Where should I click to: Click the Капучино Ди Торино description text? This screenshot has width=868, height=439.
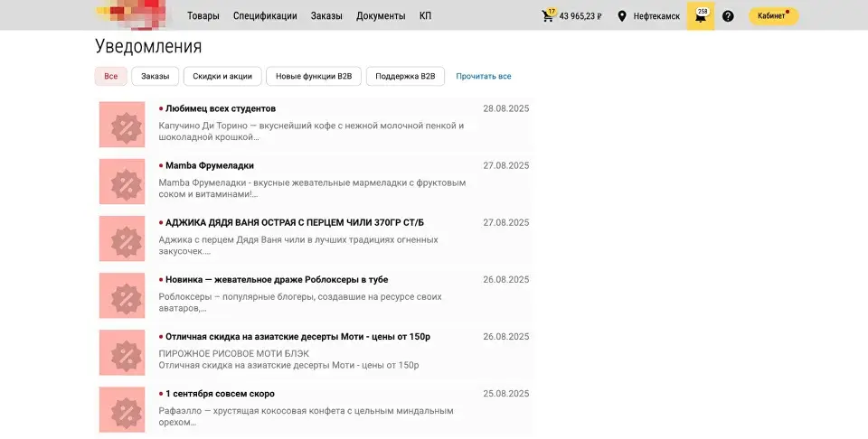click(311, 132)
